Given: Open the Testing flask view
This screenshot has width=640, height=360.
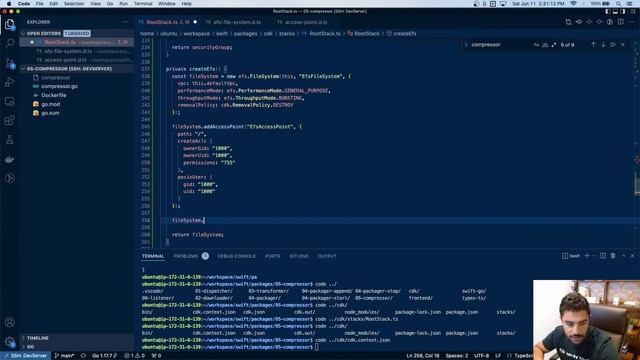Looking at the screenshot, I should coord(10,140).
